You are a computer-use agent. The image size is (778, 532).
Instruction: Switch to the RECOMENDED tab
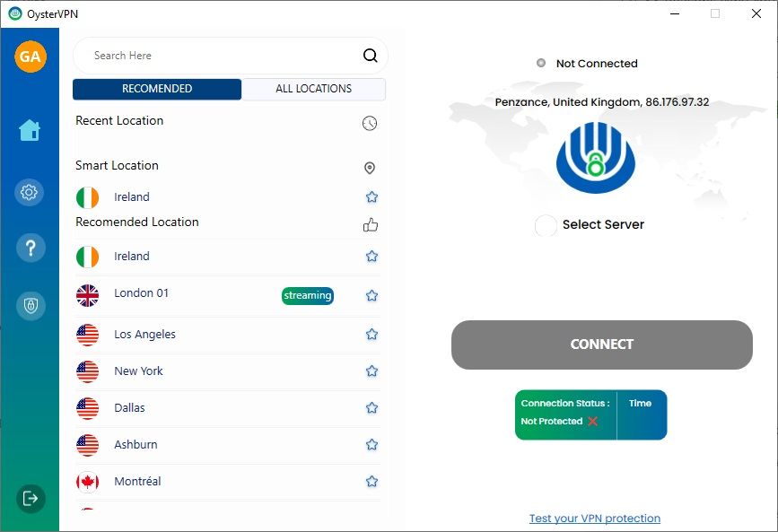click(x=156, y=89)
